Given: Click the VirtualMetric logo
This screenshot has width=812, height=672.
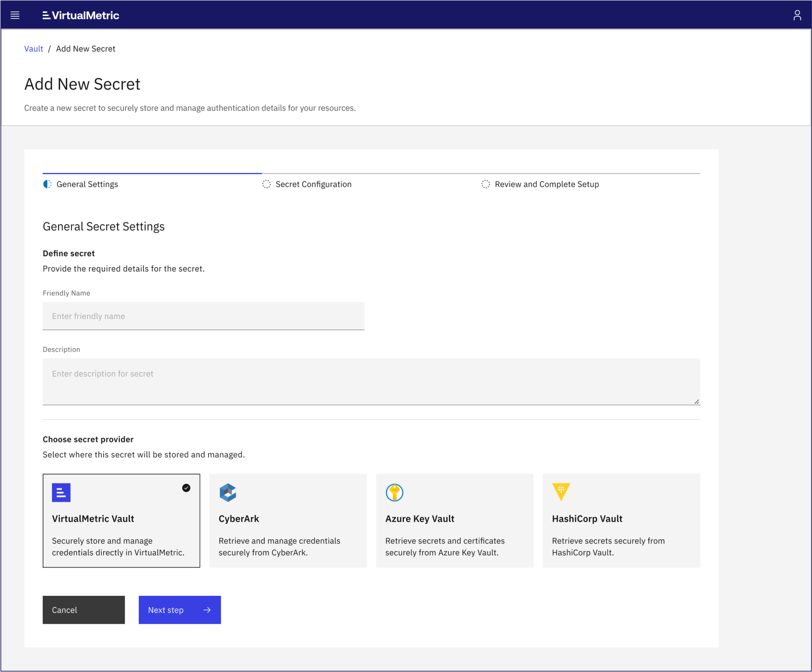Looking at the screenshot, I should click(x=81, y=15).
